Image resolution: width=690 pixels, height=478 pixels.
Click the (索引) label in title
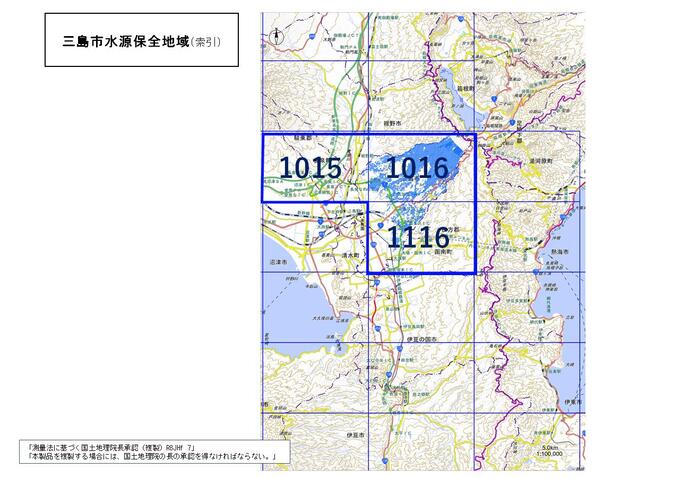click(206, 42)
